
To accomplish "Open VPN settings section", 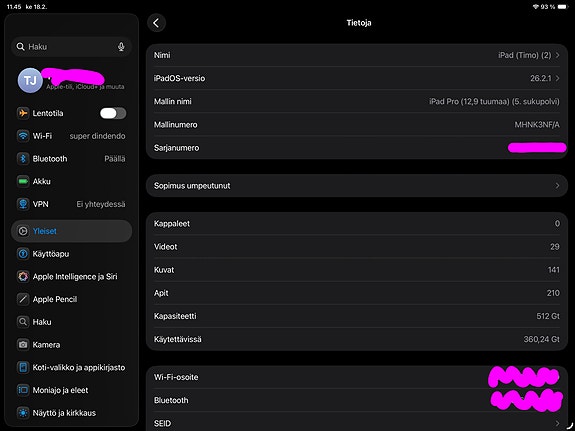I will (x=72, y=204).
